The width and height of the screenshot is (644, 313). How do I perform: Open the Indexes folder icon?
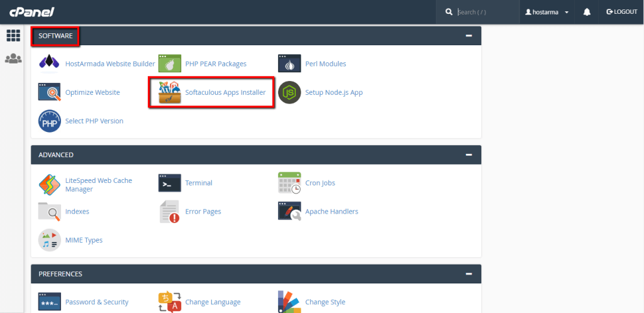(x=49, y=212)
